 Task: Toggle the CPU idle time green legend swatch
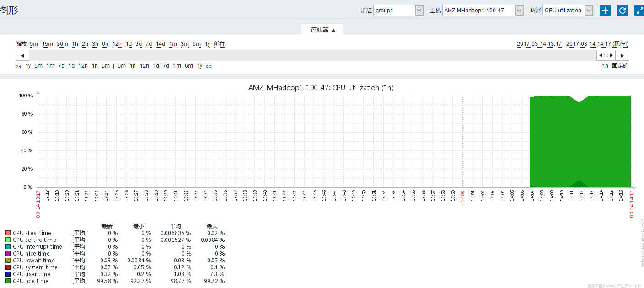8,281
